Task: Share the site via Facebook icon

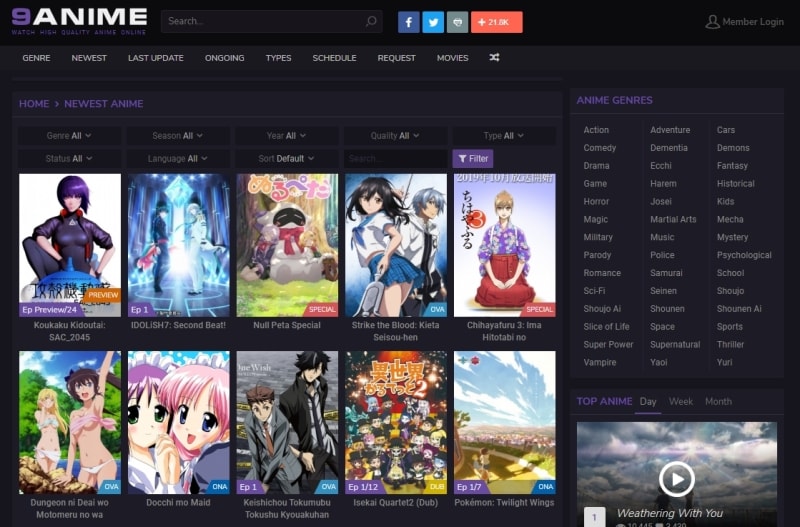Action: click(x=408, y=22)
